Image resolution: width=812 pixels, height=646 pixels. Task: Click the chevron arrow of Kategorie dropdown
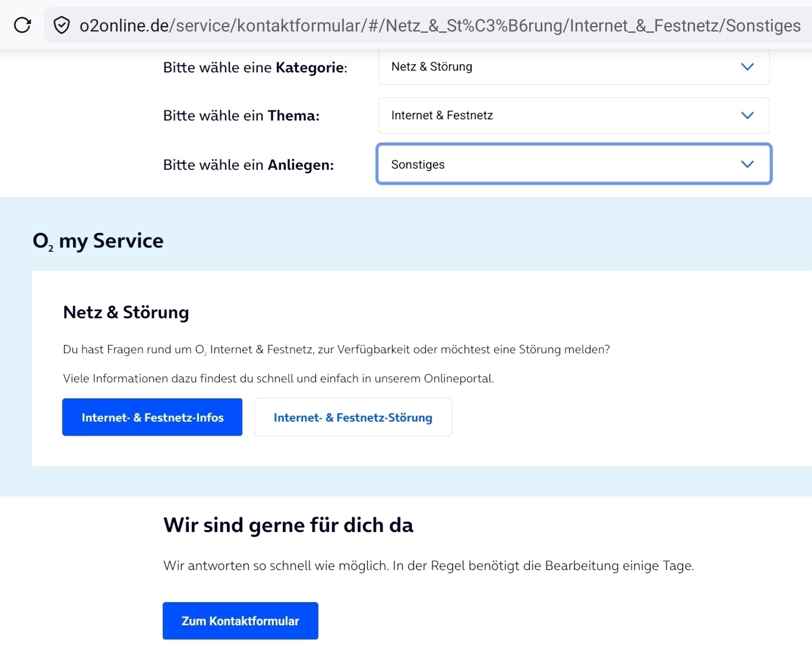point(747,67)
